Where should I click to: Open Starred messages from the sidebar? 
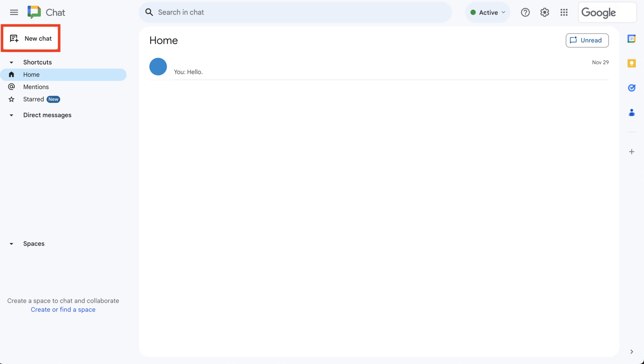(33, 99)
